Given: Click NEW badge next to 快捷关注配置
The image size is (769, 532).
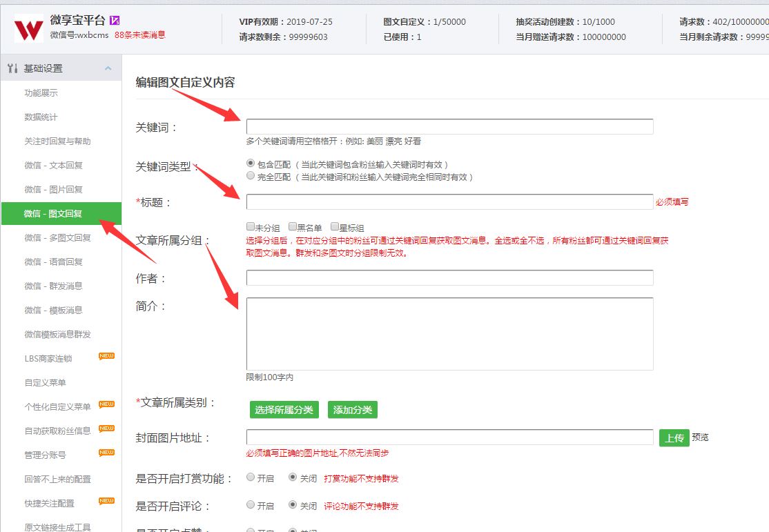Looking at the screenshot, I should (106, 501).
